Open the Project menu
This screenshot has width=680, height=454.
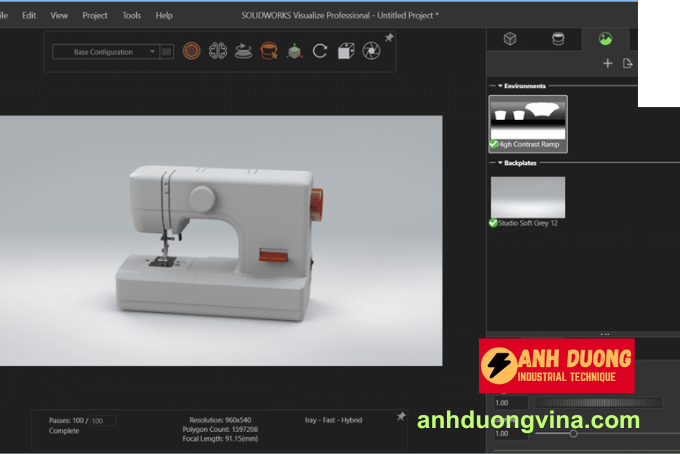[x=95, y=15]
